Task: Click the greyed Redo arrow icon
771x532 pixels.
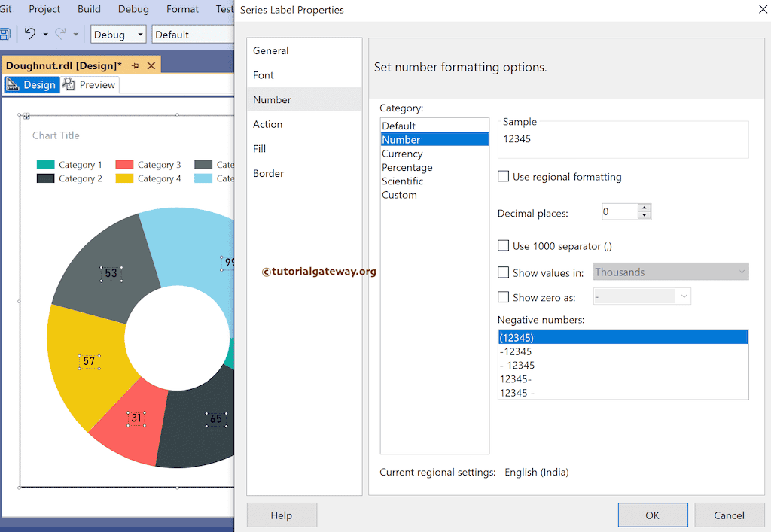Action: (60, 34)
